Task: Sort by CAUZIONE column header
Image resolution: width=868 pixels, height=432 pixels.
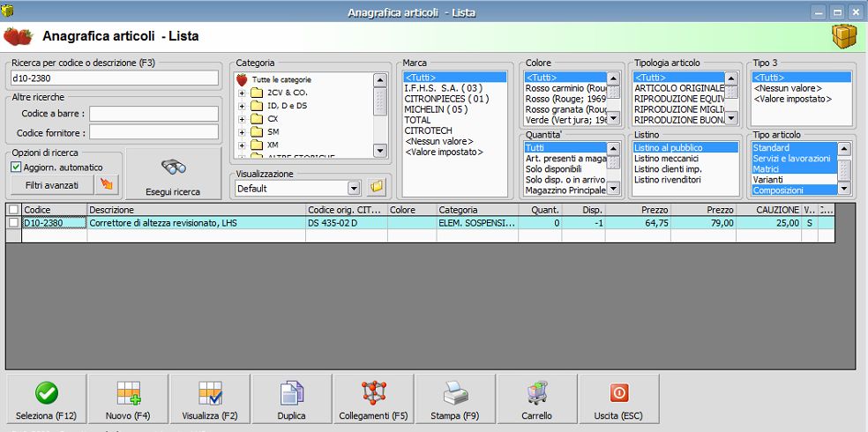Action: click(768, 210)
